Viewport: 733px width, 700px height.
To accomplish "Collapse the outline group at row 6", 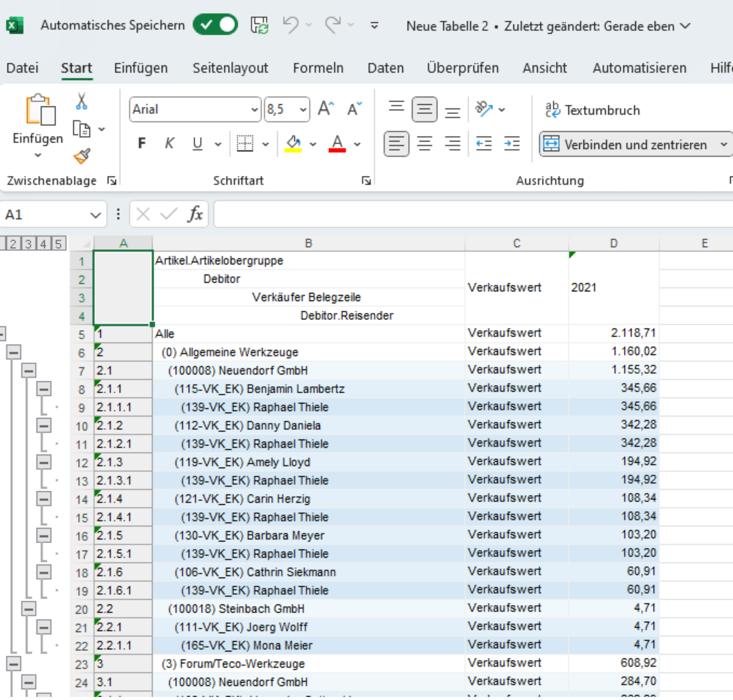I will coord(14,352).
